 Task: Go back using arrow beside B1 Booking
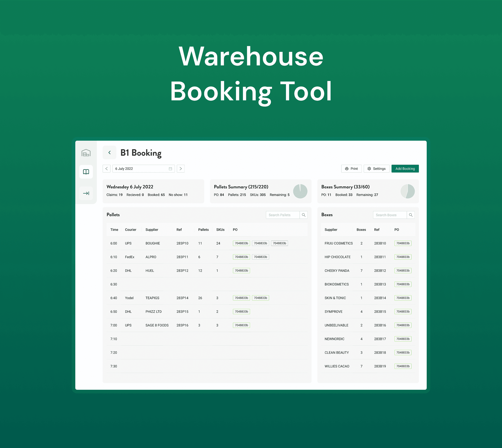coord(109,153)
